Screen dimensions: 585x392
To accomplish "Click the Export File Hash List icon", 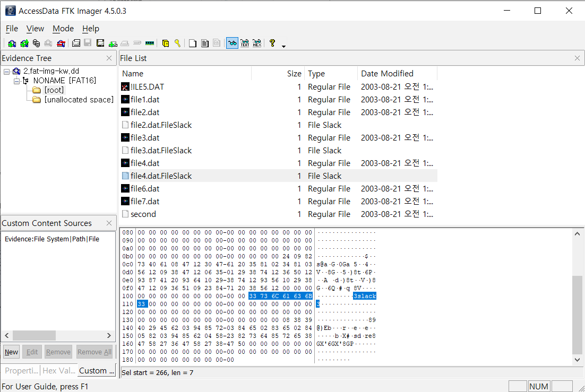I will click(205, 43).
